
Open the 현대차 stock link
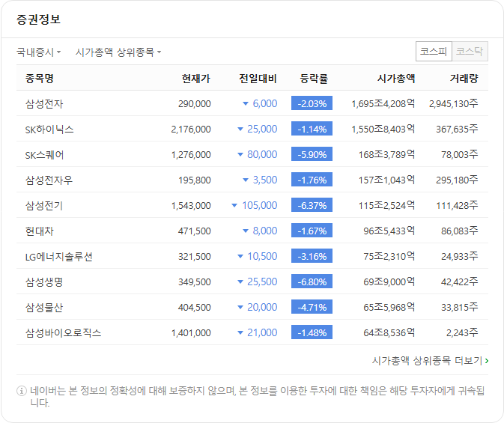(39, 231)
